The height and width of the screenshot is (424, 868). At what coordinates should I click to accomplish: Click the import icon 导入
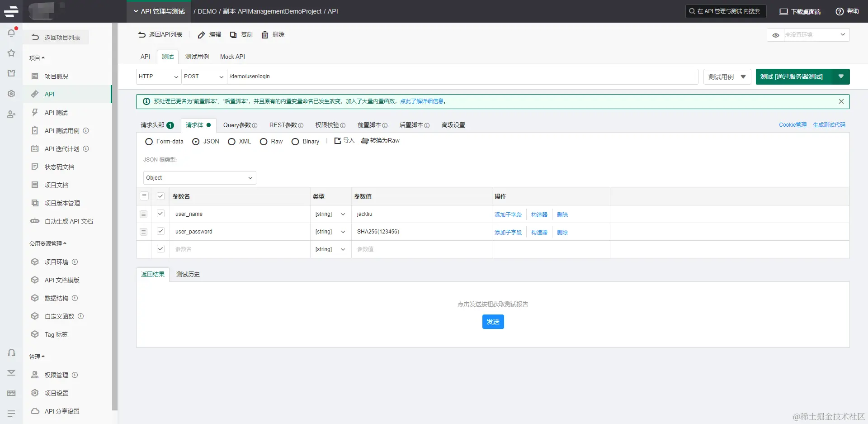[x=337, y=141]
